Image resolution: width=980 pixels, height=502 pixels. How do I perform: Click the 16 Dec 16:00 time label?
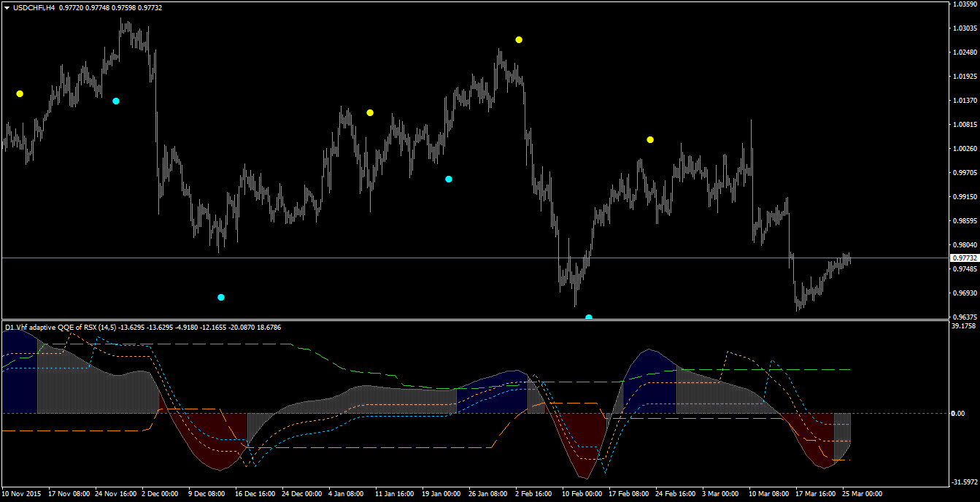255,493
